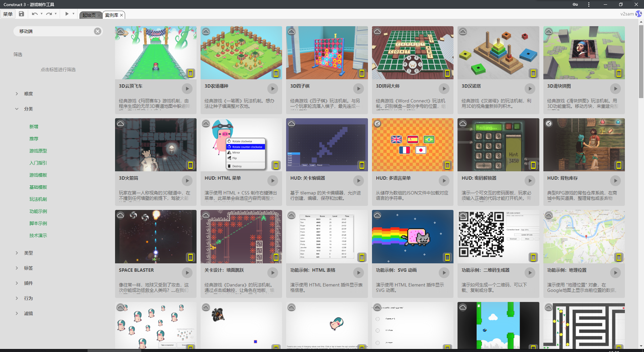This screenshot has height=352, width=644.
Task: Click the downloaded checkmark on HUD: 背包库存
Action: (x=549, y=124)
